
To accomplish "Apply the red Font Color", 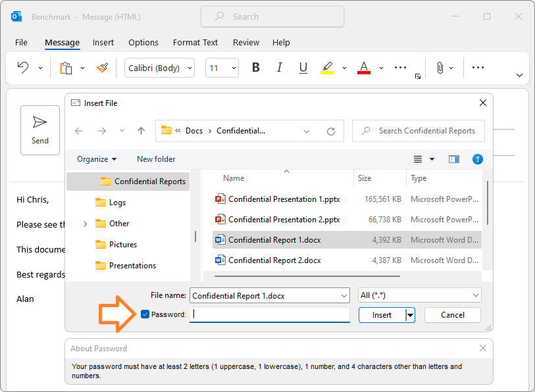I will coord(363,68).
